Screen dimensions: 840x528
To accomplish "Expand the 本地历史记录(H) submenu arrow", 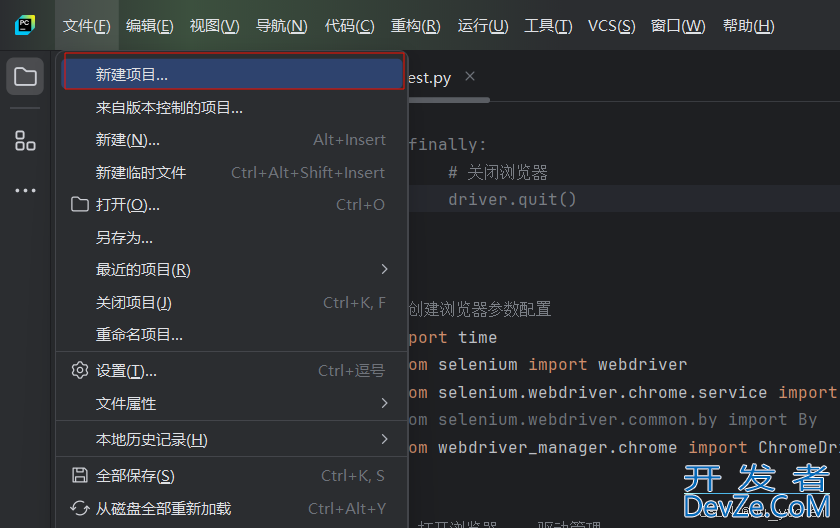I will click(385, 439).
